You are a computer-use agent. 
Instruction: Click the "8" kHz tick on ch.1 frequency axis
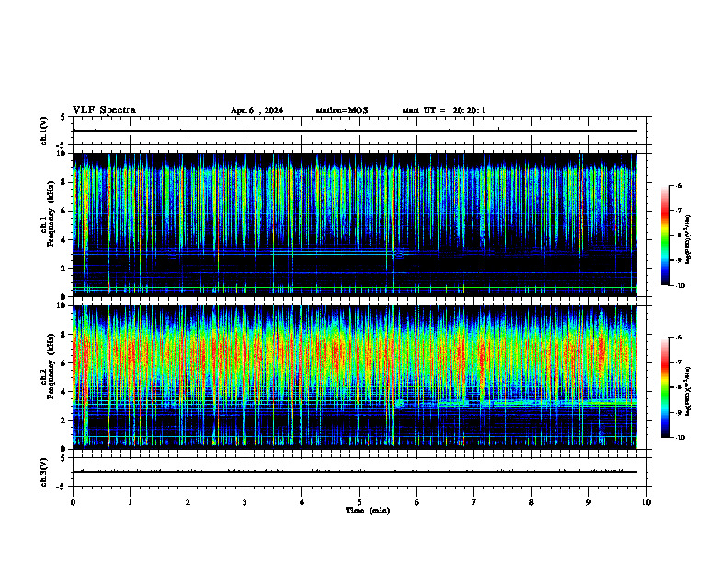64,182
